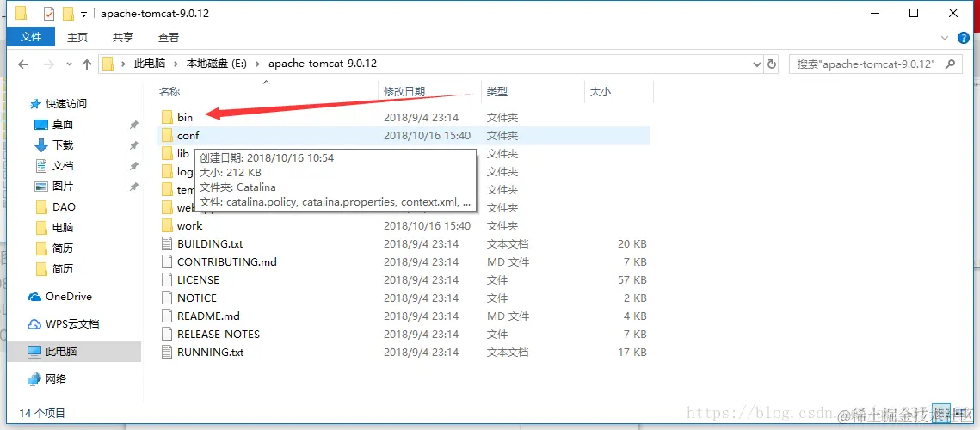980x430 pixels.
Task: Expand root chevron in address bar
Action: [x=124, y=64]
